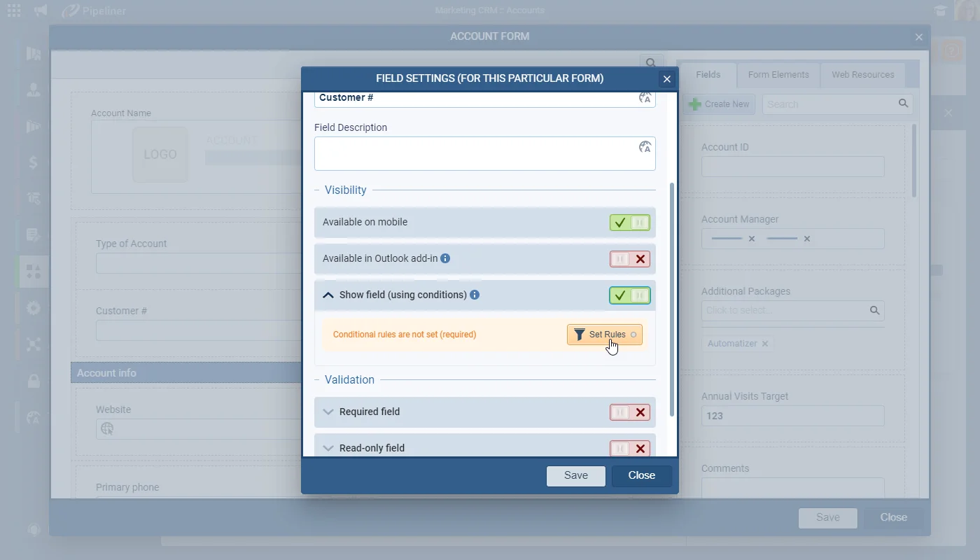This screenshot has width=980, height=560.
Task: Click the green plus Create New icon
Action: coord(695,104)
